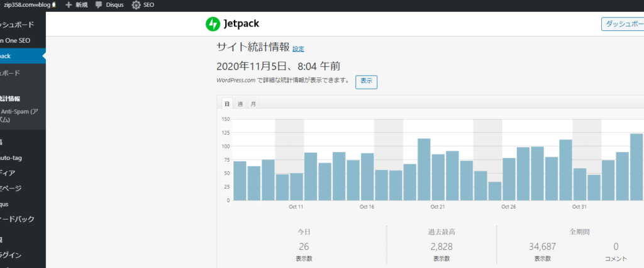Click the 今日 stat label
The image size is (644, 268).
tap(304, 232)
